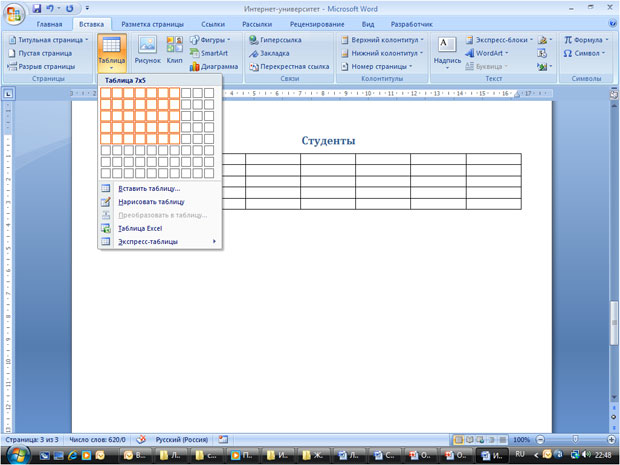The height and width of the screenshot is (465, 620).
Task: Insert SmartArt graphic
Action: [x=209, y=53]
